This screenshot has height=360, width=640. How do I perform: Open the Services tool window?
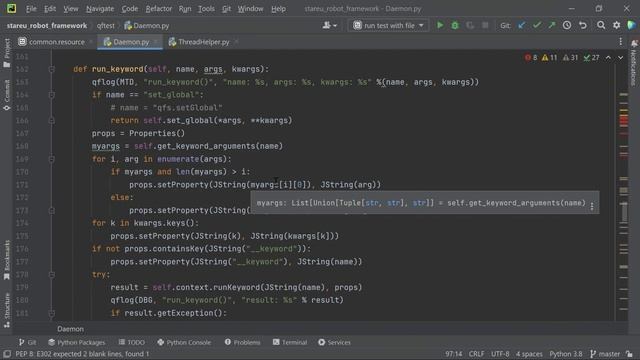click(334, 342)
